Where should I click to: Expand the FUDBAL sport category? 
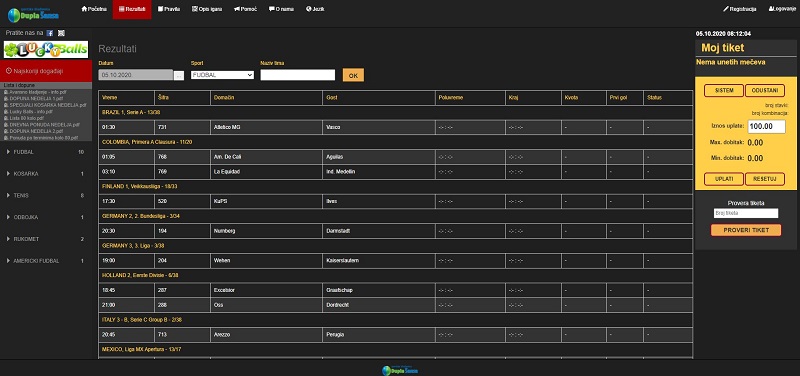pyautogui.click(x=46, y=152)
